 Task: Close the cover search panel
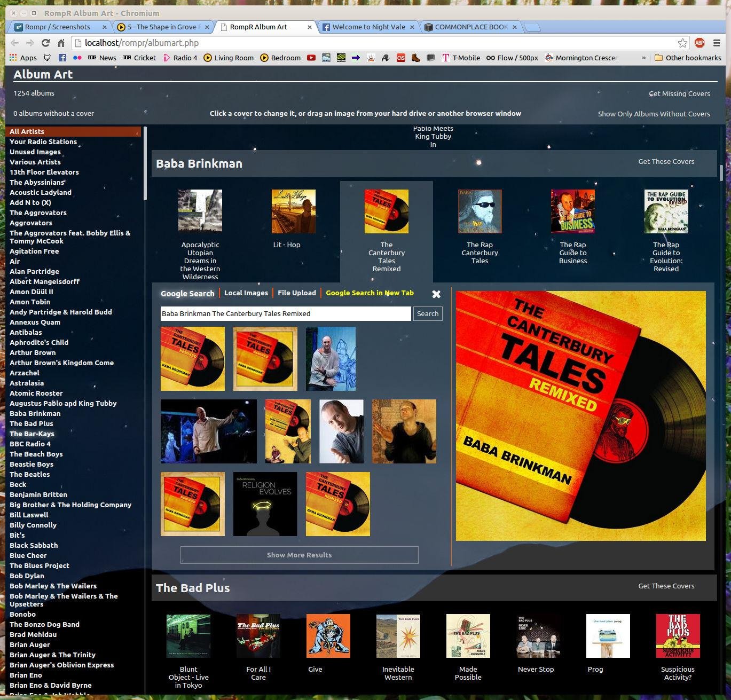436,294
